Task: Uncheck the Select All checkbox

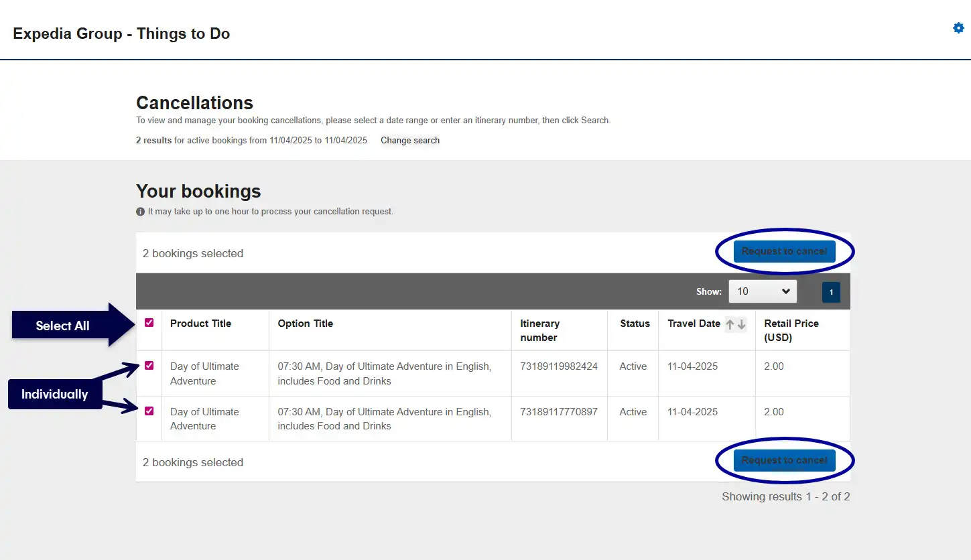Action: 148,323
